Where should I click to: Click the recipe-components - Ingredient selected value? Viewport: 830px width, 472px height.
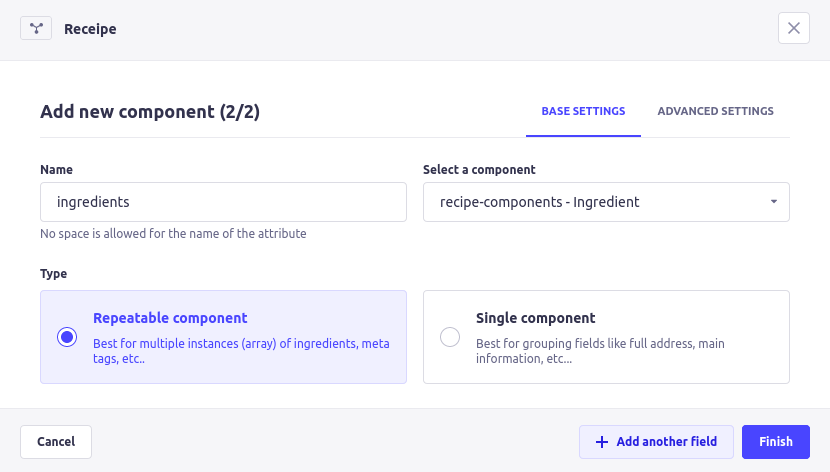point(540,202)
